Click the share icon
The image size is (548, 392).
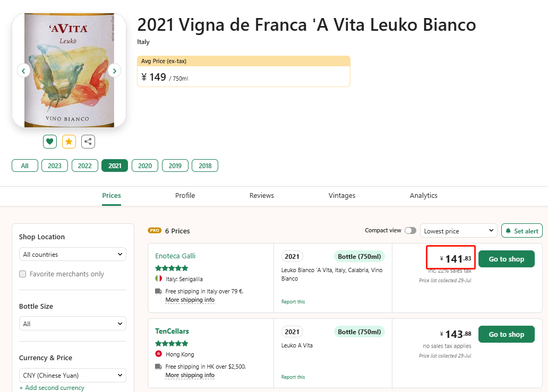click(88, 142)
